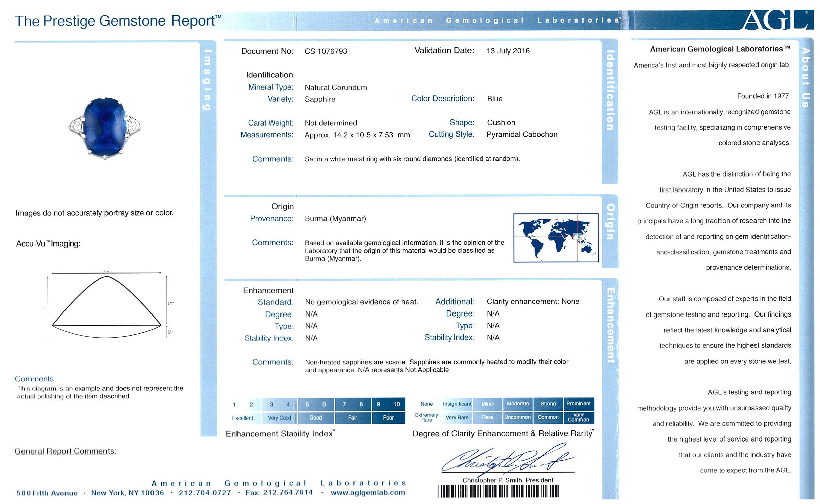
Task: Open the www.aglgemlab.com website link
Action: click(368, 493)
